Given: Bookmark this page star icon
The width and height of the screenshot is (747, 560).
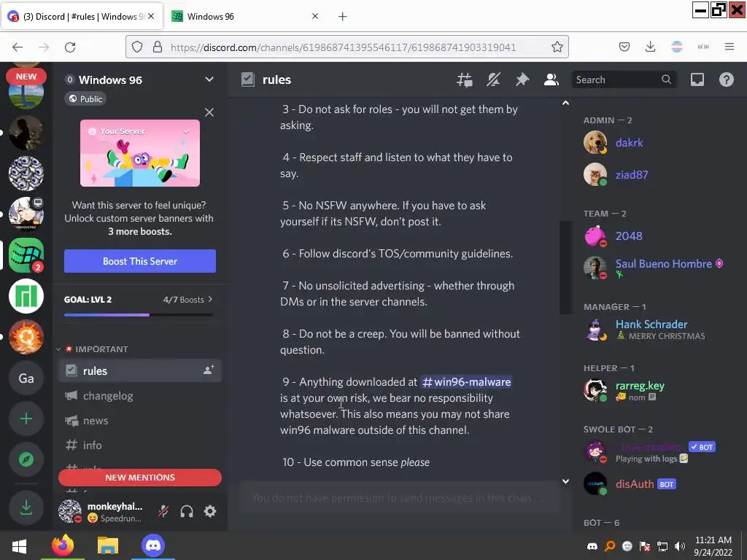Looking at the screenshot, I should click(x=557, y=47).
